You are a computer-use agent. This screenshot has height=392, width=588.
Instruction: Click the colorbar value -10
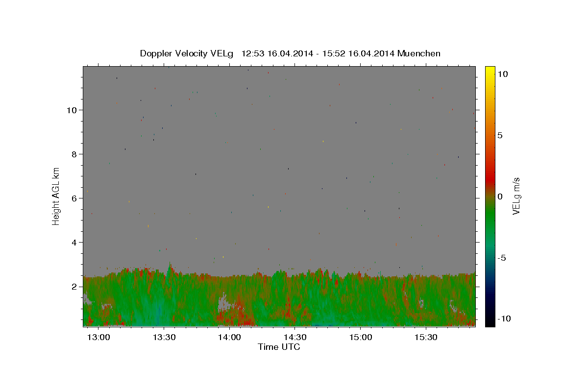504,319
